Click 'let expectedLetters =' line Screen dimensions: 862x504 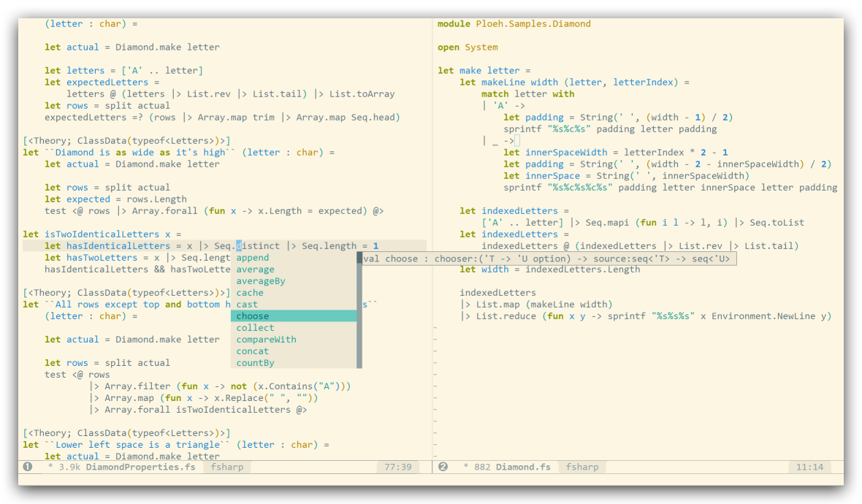point(102,82)
